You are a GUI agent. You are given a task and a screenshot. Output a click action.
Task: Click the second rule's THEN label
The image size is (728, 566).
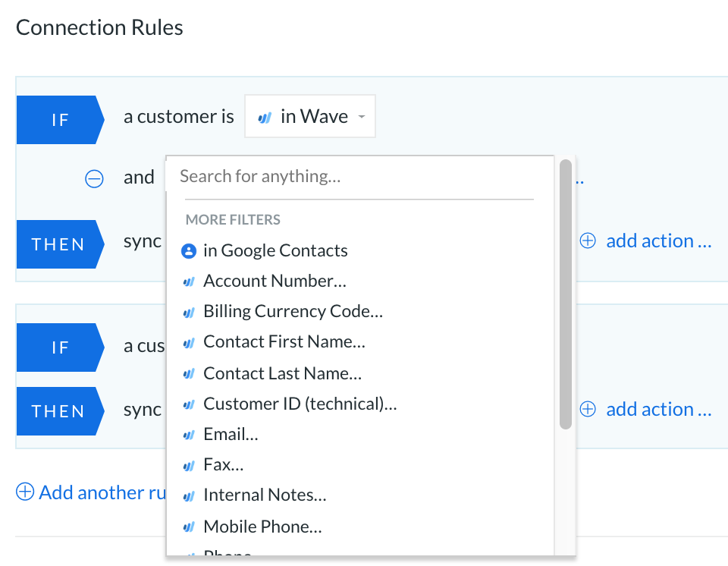pyautogui.click(x=61, y=411)
